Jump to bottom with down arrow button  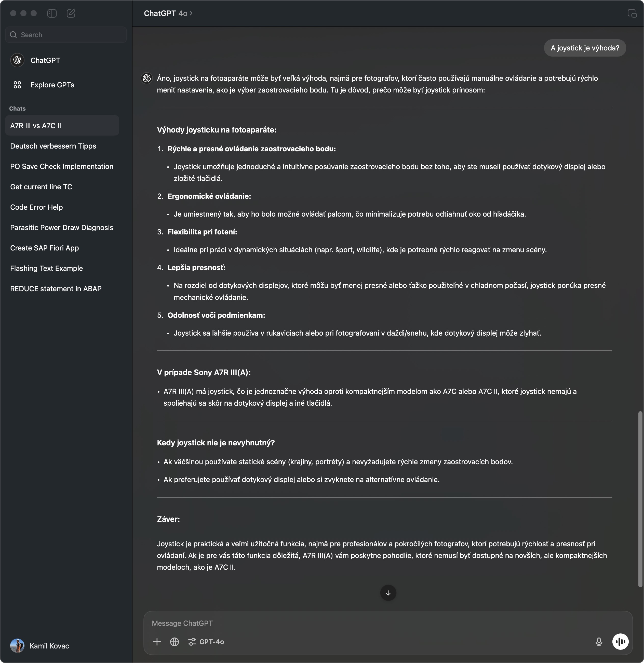[388, 593]
